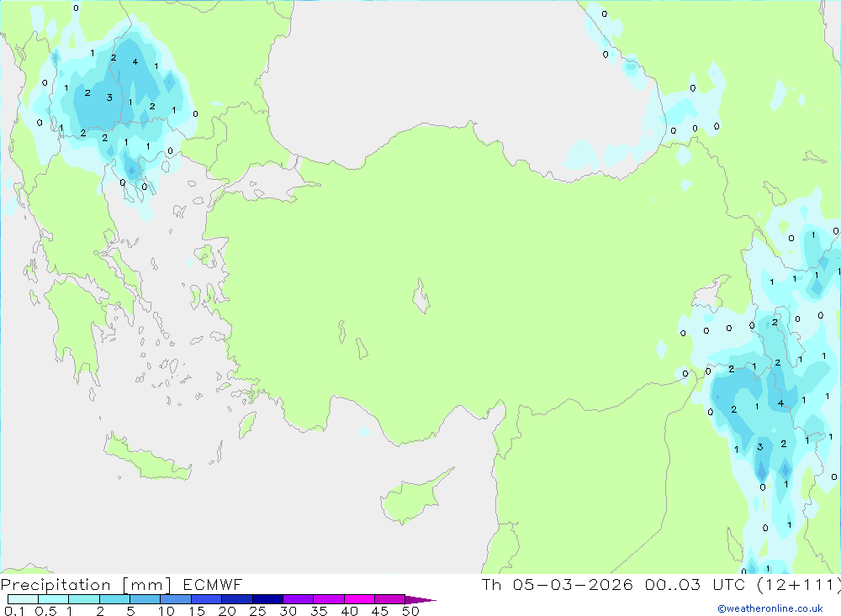
Task: Click the 'Th 05-03-2026' date text
Action: pos(558,585)
